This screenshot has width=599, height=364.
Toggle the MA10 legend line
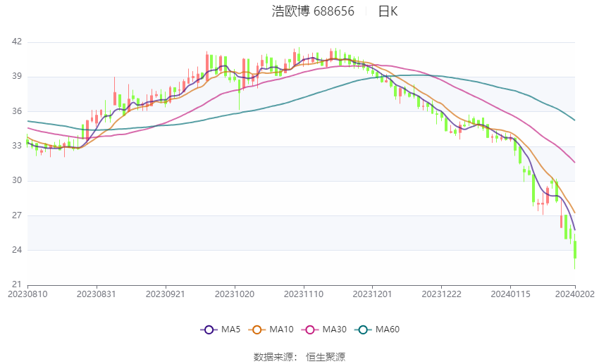coord(271,330)
